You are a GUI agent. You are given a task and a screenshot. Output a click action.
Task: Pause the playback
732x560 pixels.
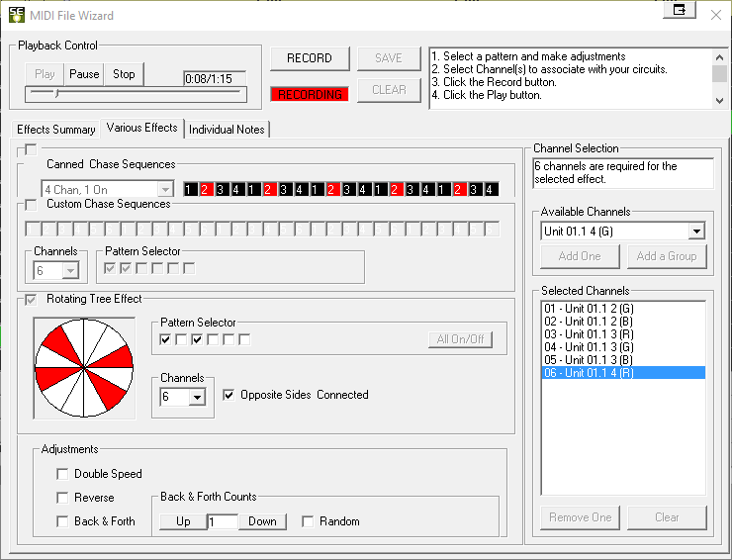click(84, 74)
